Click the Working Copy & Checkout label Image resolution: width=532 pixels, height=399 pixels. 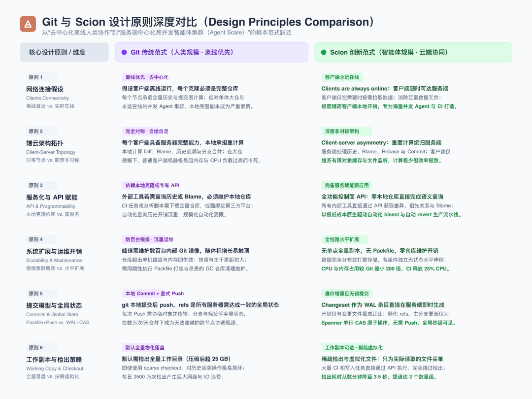pos(55,368)
